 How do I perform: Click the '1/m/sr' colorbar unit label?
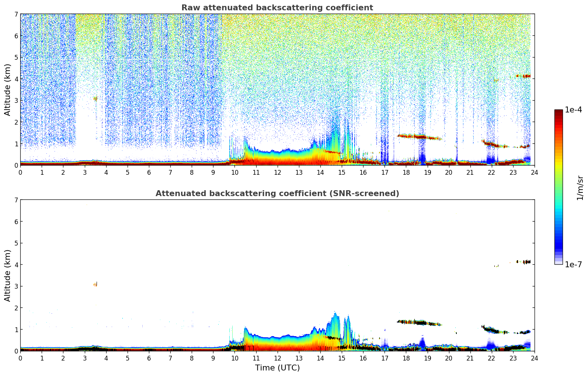pyautogui.click(x=580, y=188)
